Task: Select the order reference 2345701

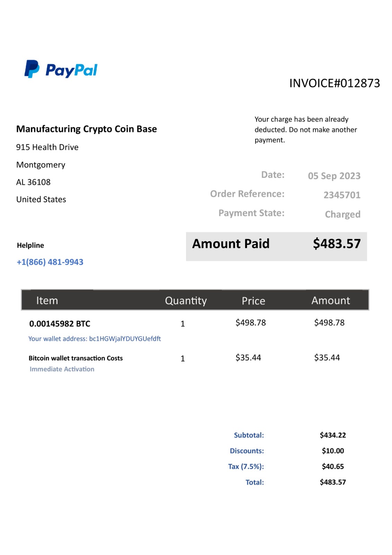Action: [342, 195]
